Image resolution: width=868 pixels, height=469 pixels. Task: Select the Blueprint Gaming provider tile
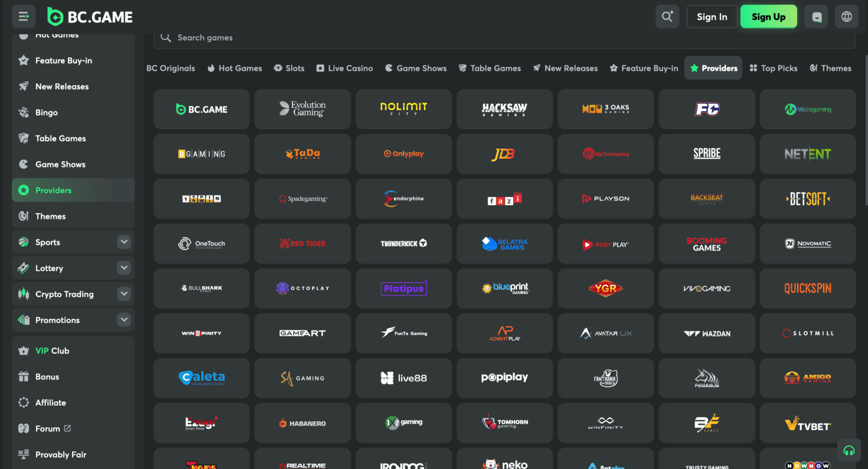(x=505, y=288)
